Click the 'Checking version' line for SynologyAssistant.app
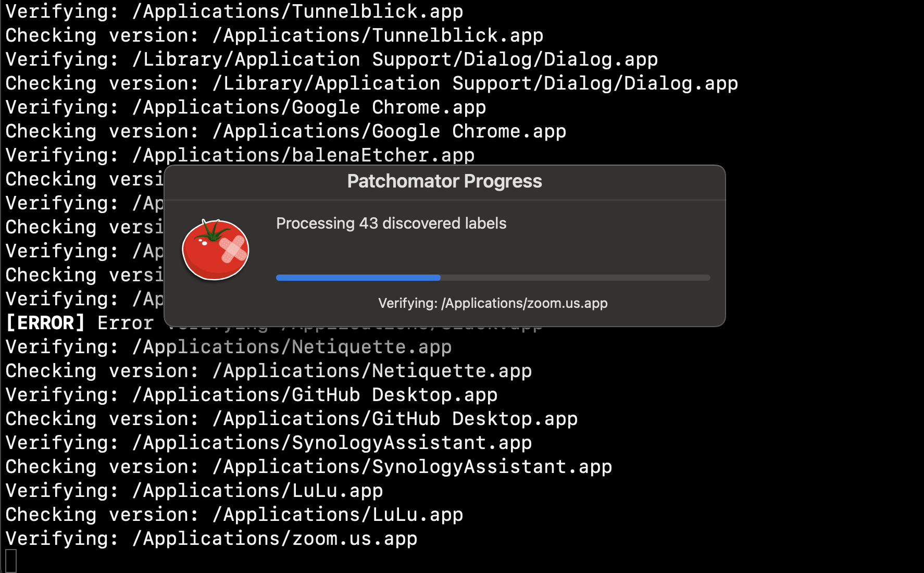This screenshot has width=924, height=573. [x=308, y=467]
